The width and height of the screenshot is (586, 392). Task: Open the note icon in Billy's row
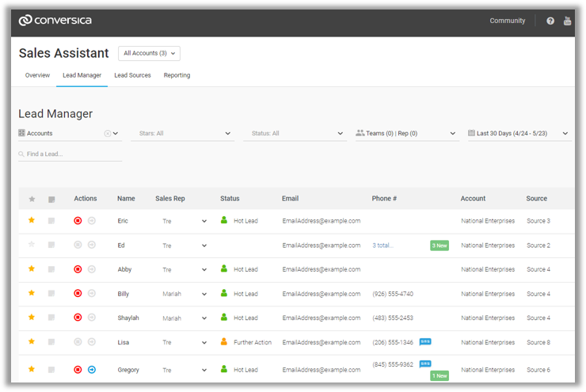[x=51, y=293]
